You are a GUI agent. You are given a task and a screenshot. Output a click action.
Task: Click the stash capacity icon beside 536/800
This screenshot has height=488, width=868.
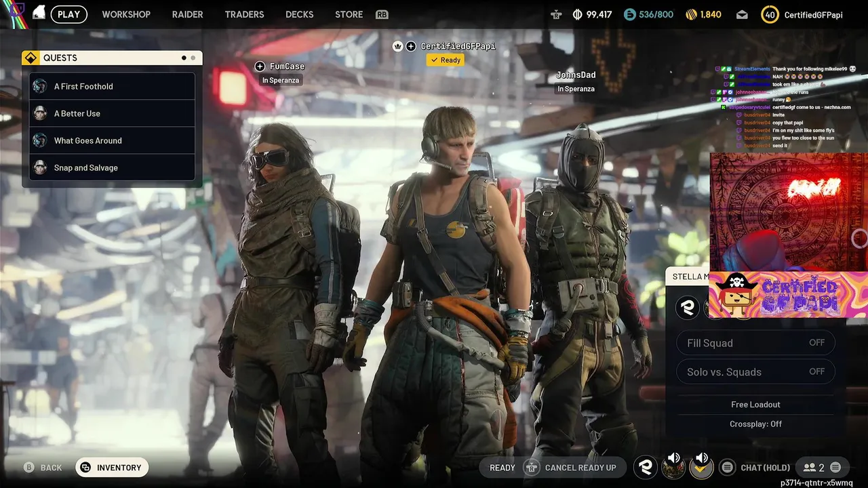629,14
